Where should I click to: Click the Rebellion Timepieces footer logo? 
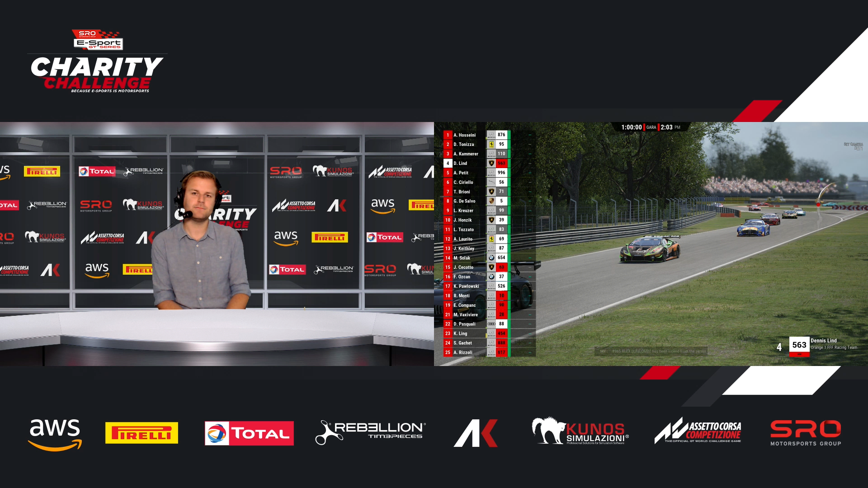click(370, 430)
